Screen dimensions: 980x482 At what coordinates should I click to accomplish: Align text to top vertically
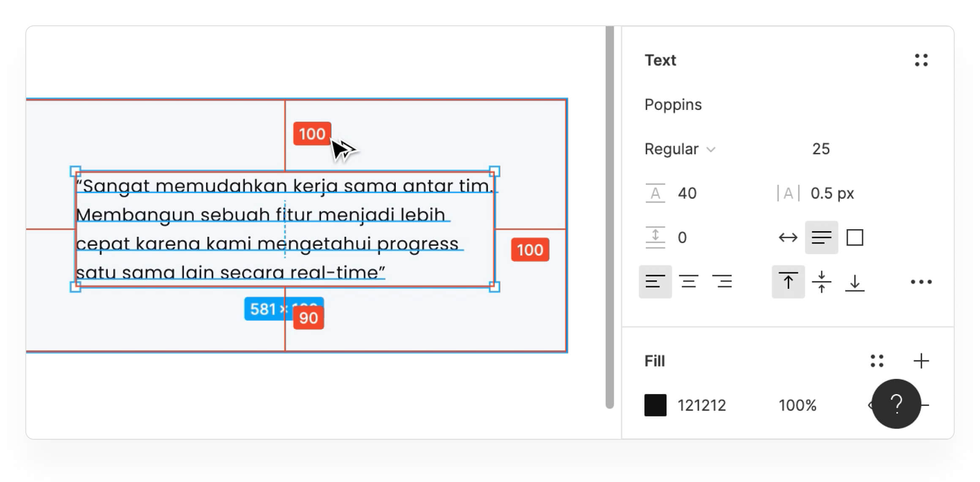[x=788, y=282]
